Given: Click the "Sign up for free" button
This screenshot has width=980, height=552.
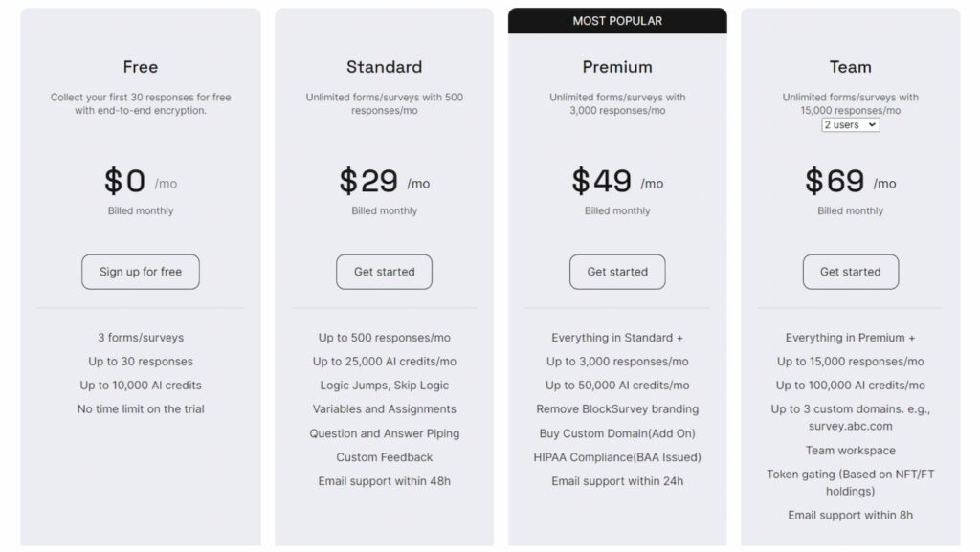Looking at the screenshot, I should [x=141, y=272].
